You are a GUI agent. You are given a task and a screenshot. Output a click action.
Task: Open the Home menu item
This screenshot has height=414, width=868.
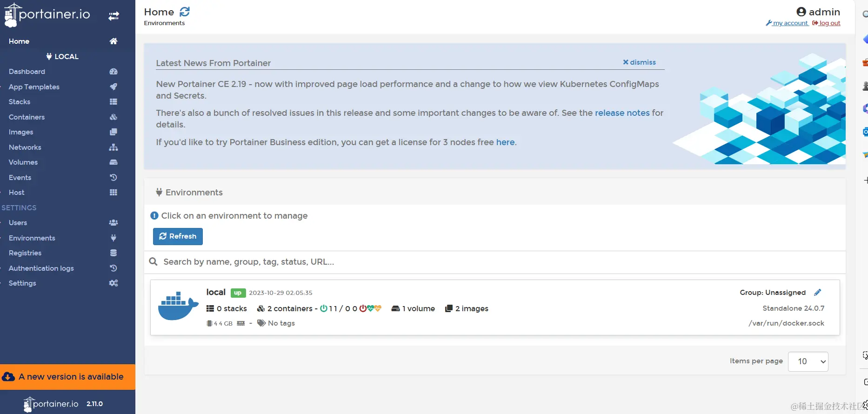click(x=19, y=41)
